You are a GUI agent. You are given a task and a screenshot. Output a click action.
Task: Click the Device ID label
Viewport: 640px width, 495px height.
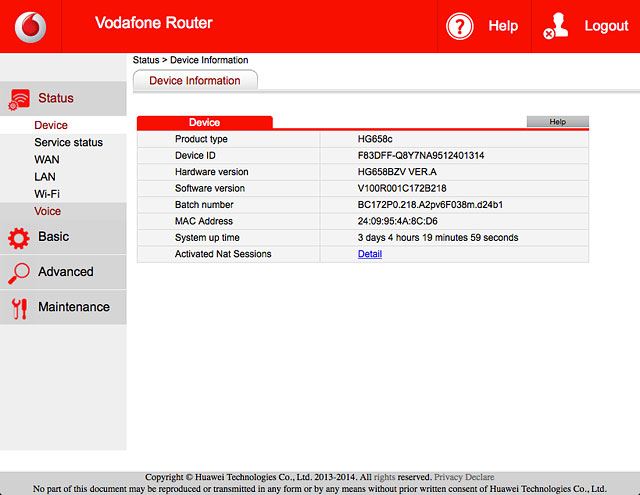pyautogui.click(x=195, y=155)
